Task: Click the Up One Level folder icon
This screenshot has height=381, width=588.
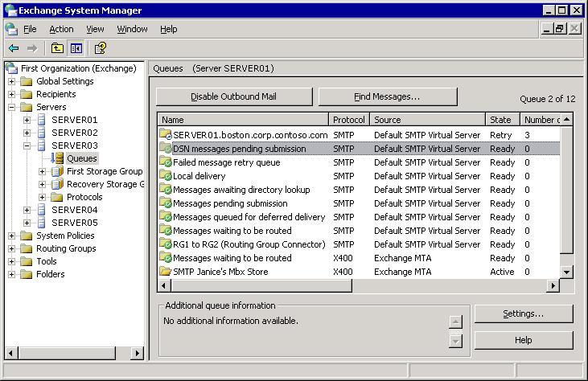Action: [57, 48]
